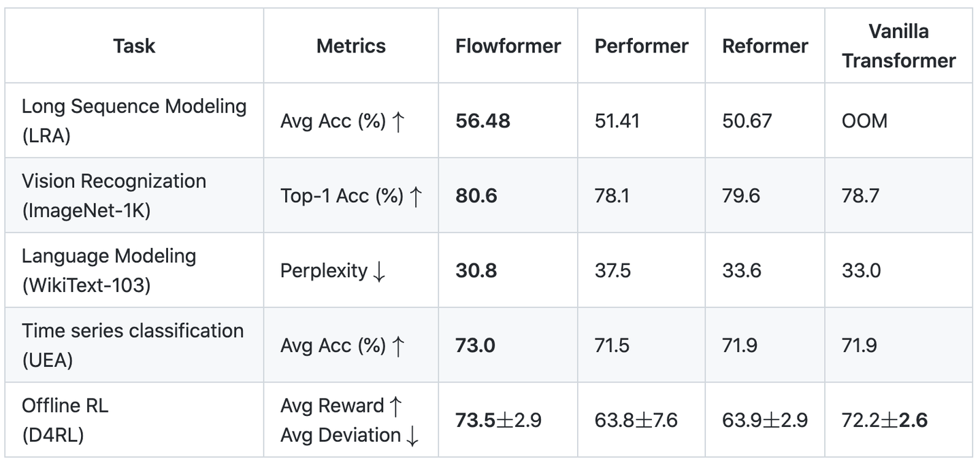The width and height of the screenshot is (980, 465).
Task: Click the Vanilla Transformer column header
Action: (x=898, y=46)
